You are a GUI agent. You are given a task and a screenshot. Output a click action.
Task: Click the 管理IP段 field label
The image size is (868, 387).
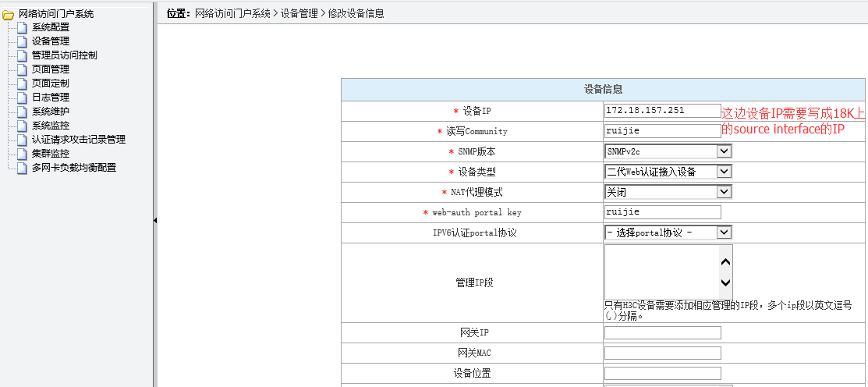coord(474,282)
